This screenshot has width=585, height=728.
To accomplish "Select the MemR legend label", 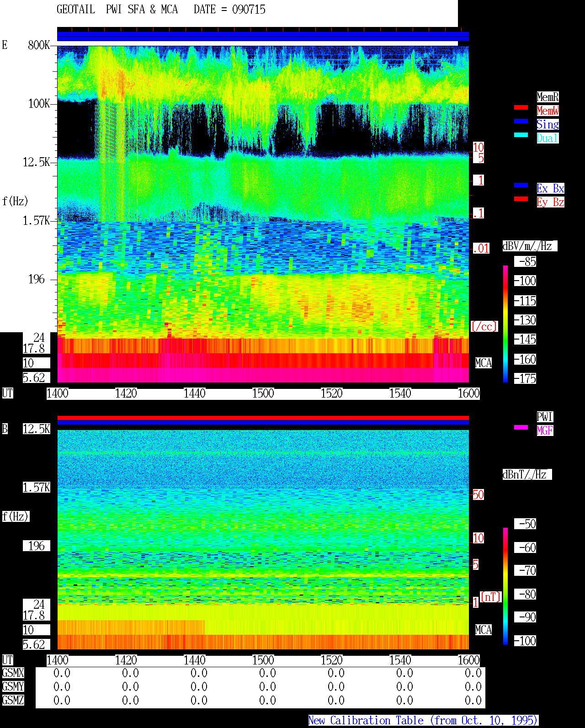I will point(548,97).
